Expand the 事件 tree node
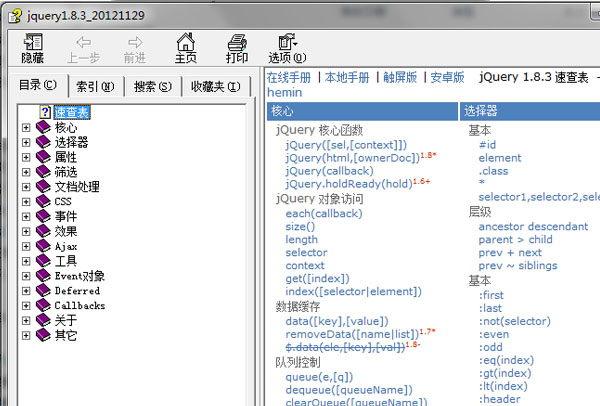Image resolution: width=600 pixels, height=406 pixels. 27,216
